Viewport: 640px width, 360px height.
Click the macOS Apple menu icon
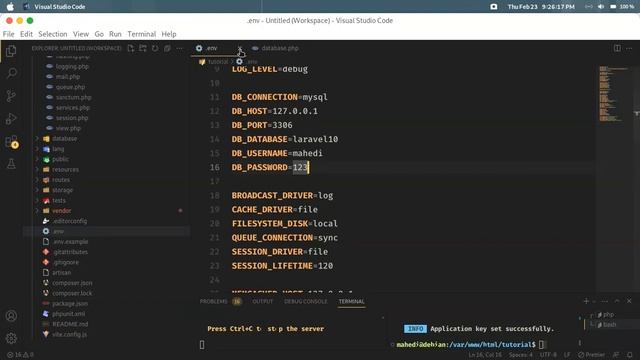pos(10,7)
